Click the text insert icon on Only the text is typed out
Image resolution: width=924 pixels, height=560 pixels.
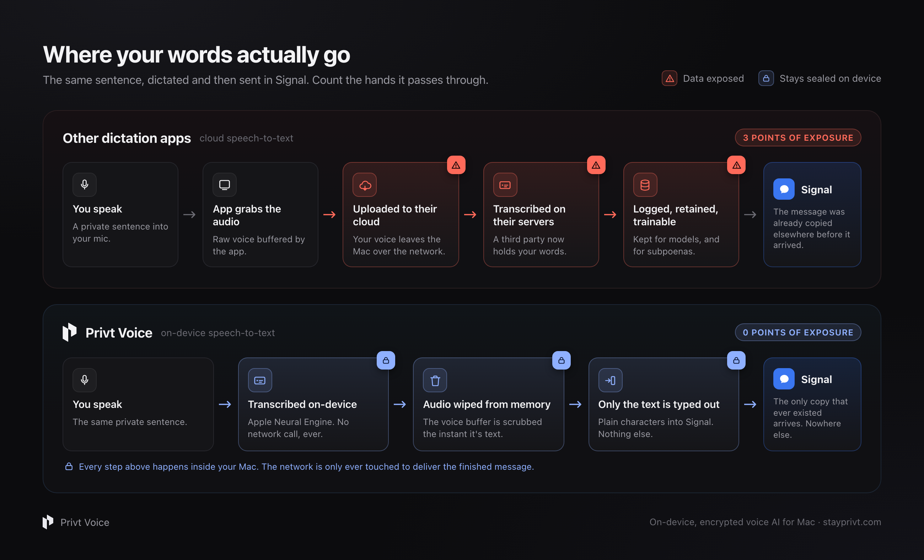610,380
